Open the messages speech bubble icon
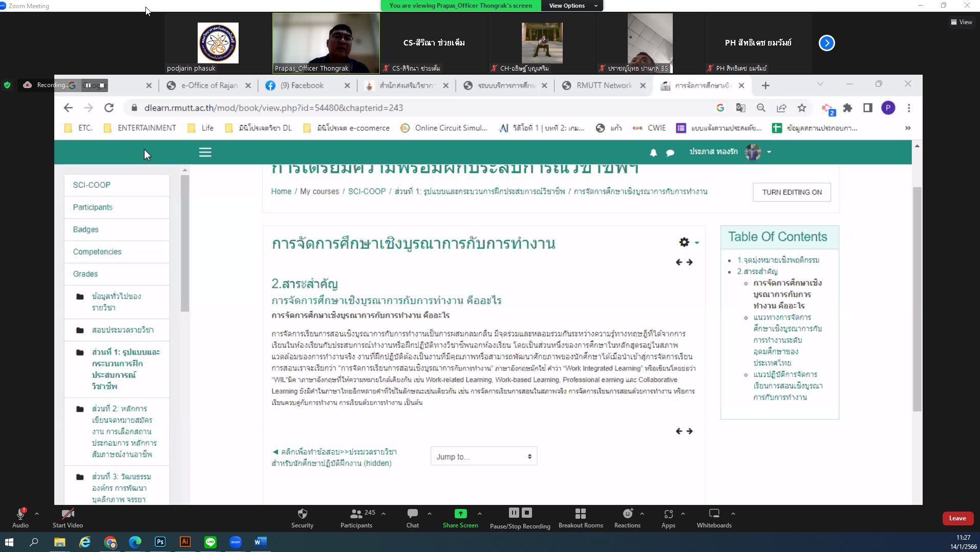Viewport: 980px width, 552px height. [670, 152]
